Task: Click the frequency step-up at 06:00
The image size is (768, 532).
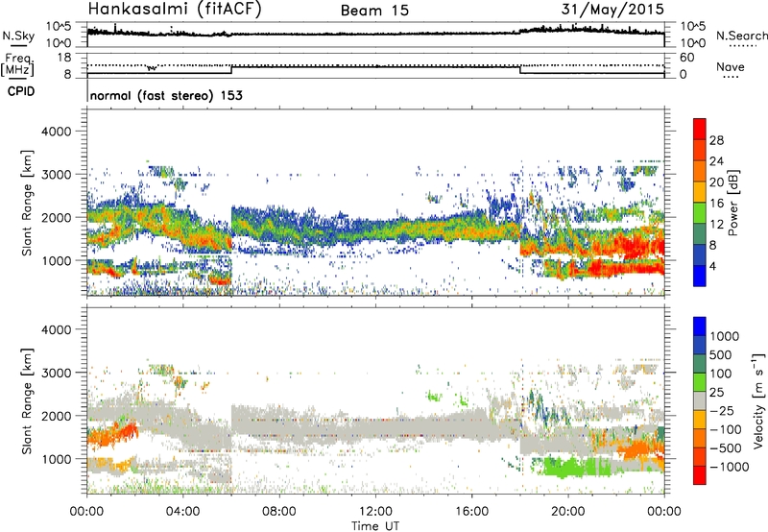Action: click(231, 69)
